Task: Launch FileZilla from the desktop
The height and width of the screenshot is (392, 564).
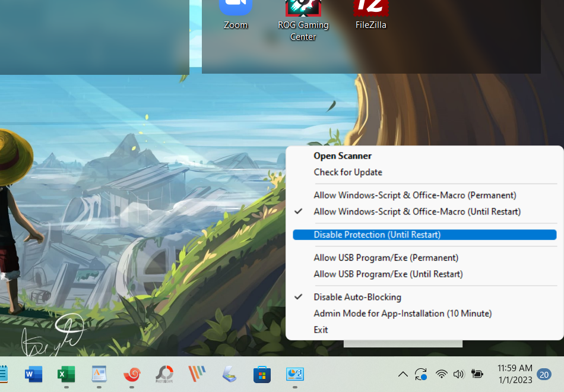Action: pos(371,15)
